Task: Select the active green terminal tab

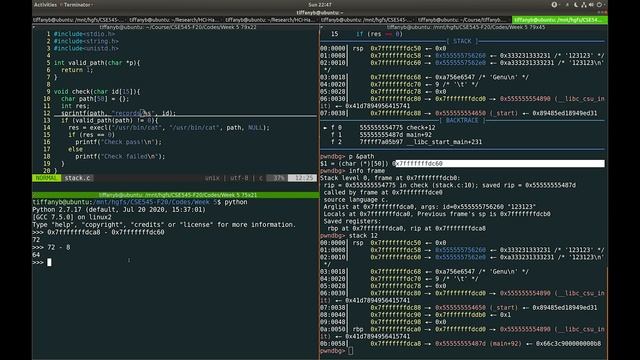Action: coord(560,20)
